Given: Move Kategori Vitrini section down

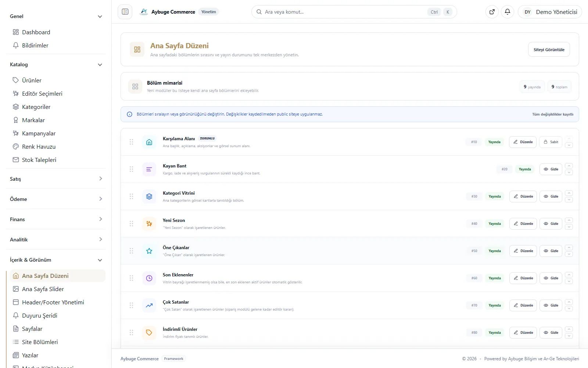Looking at the screenshot, I should pyautogui.click(x=569, y=200).
